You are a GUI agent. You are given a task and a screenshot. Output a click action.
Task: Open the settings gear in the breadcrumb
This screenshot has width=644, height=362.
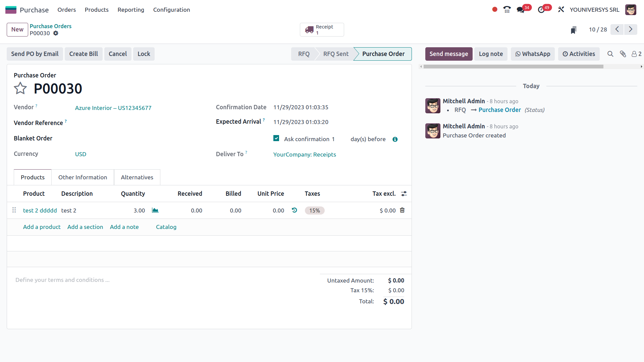tap(56, 33)
